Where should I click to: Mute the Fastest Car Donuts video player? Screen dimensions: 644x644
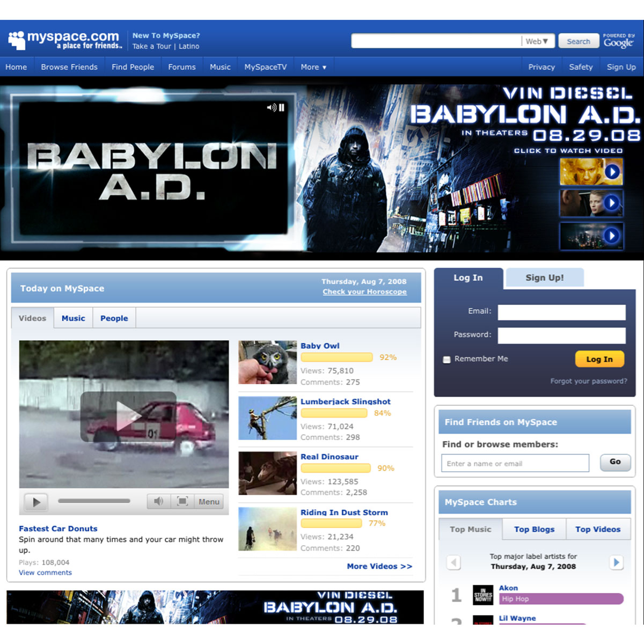pyautogui.click(x=158, y=501)
